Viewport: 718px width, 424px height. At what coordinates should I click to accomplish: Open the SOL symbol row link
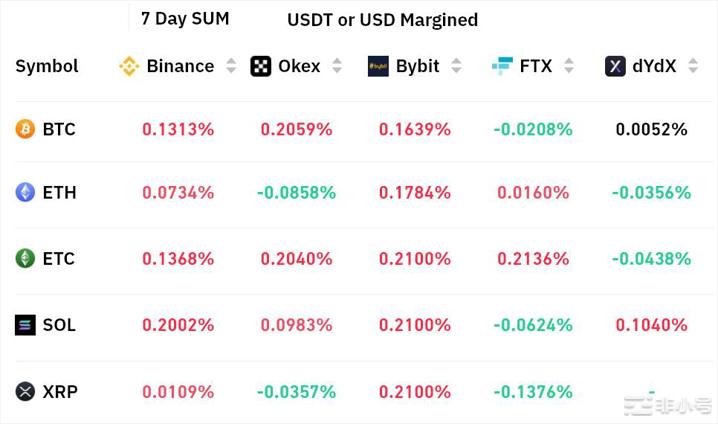coord(59,325)
